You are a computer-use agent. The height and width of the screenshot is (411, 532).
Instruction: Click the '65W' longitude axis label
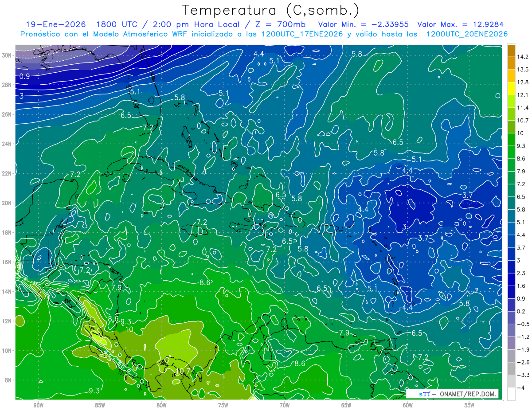coord(346,406)
